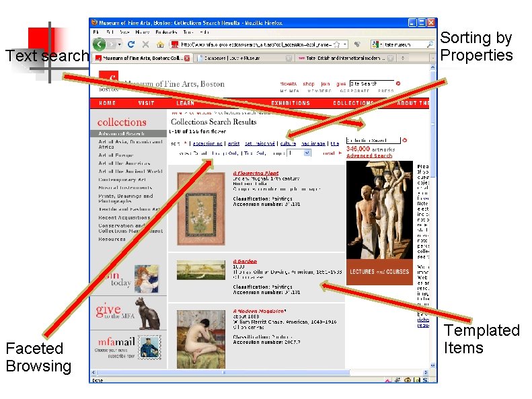Click the Garden painting thumbnail
Viewport: 532px width, 399px height.
201,270
